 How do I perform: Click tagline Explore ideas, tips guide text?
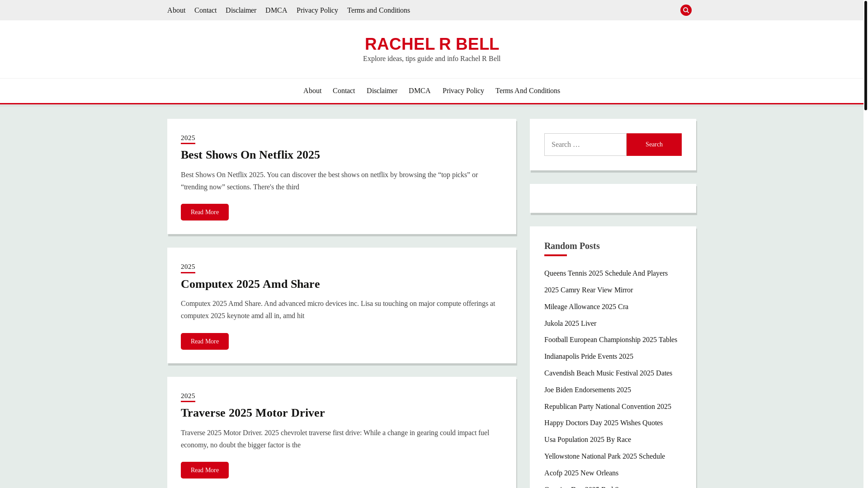[x=432, y=59]
